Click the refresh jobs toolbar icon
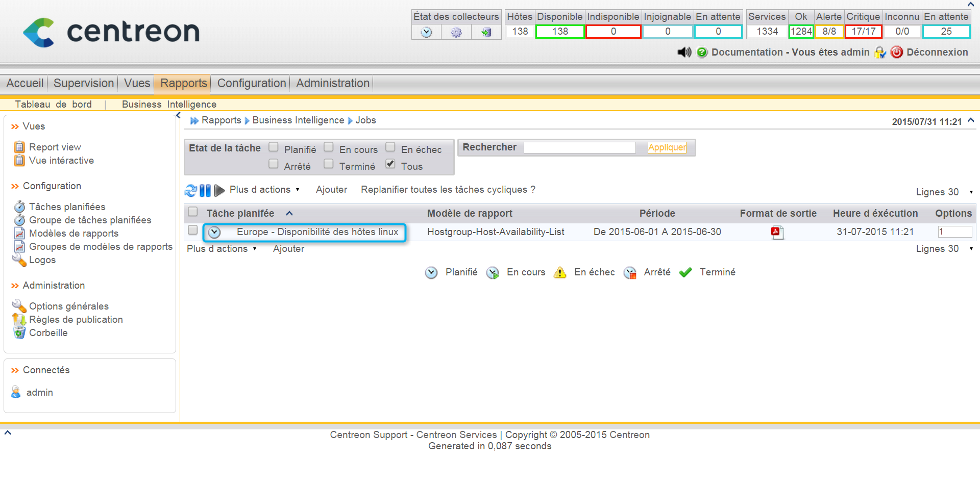Screen dimensions: 980x487 coord(191,190)
